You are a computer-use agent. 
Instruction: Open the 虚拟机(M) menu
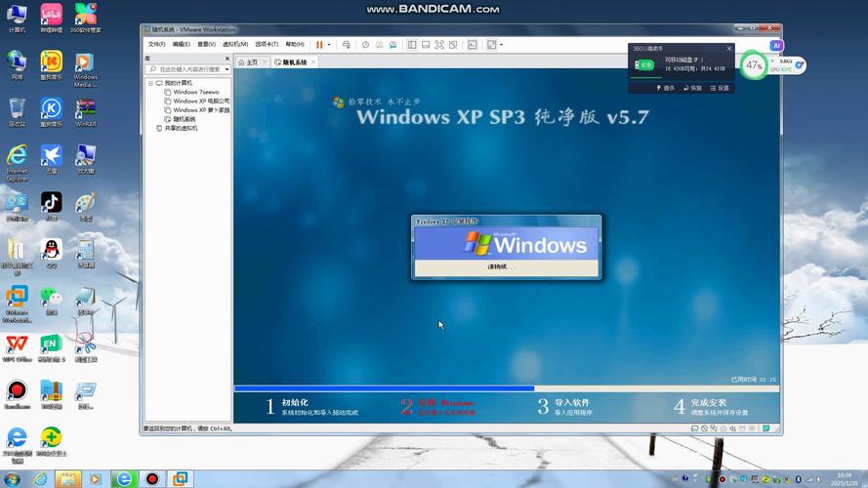(233, 44)
